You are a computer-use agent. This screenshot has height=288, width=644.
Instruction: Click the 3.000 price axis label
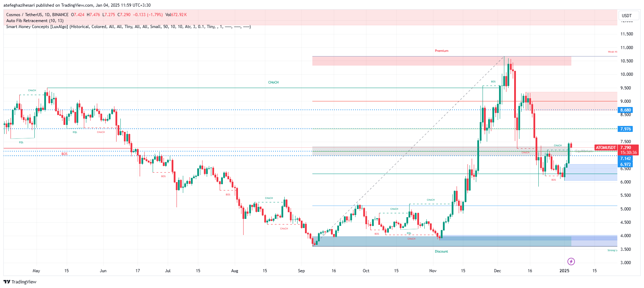click(625, 263)
